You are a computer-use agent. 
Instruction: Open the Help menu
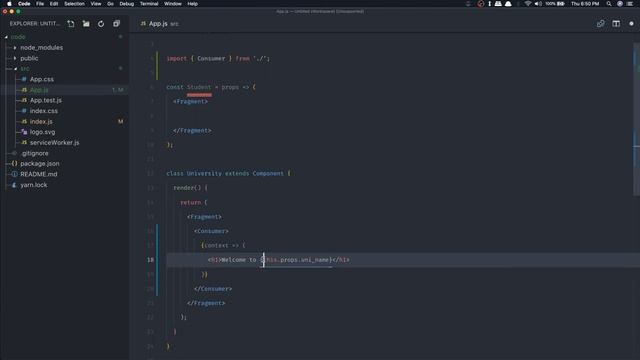point(193,4)
